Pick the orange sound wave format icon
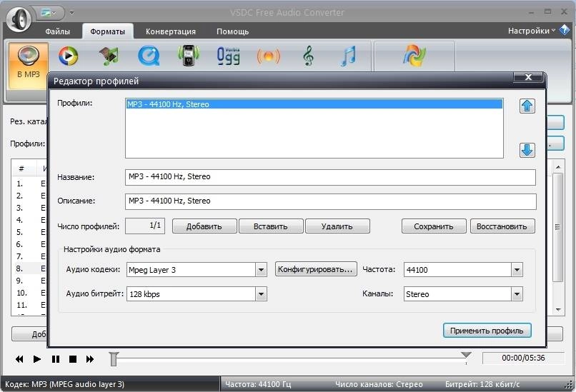 (269, 56)
